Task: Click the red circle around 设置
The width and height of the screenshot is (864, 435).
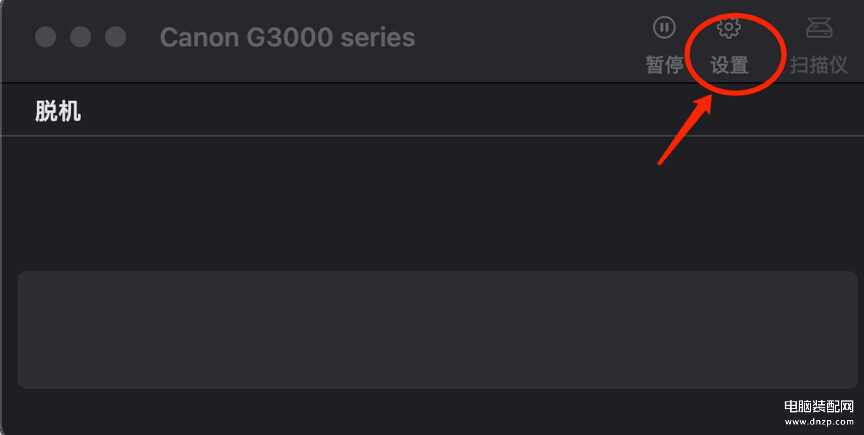Action: tap(777, 50)
